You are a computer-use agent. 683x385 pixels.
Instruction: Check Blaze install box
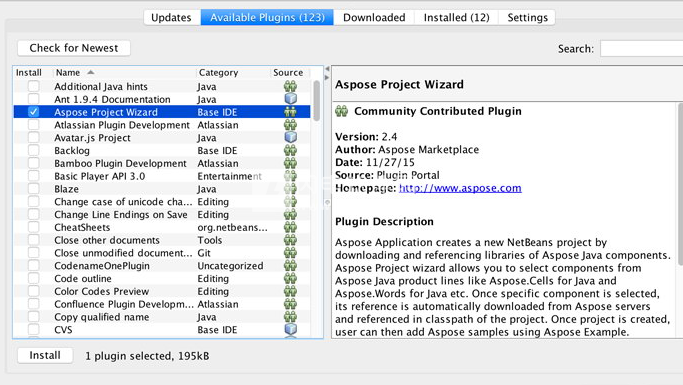[34, 189]
